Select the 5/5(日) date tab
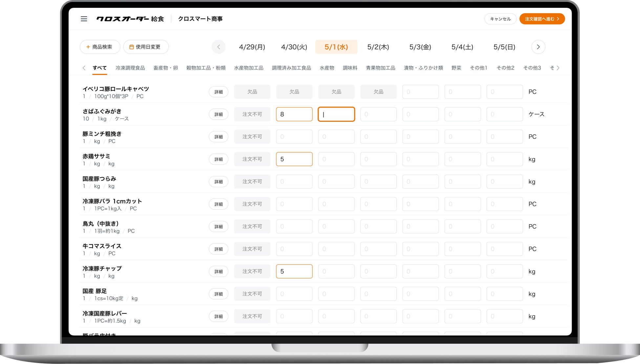The image size is (640, 364). pos(504,47)
